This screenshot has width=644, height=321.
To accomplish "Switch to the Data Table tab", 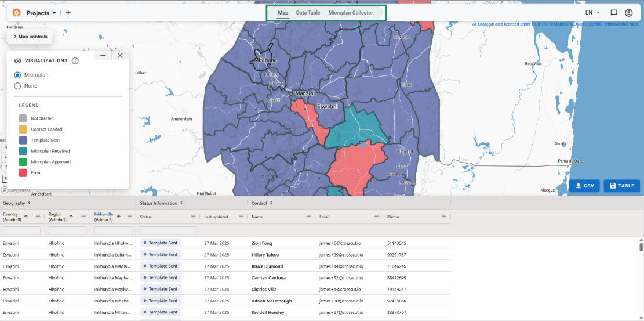I will tap(308, 13).
